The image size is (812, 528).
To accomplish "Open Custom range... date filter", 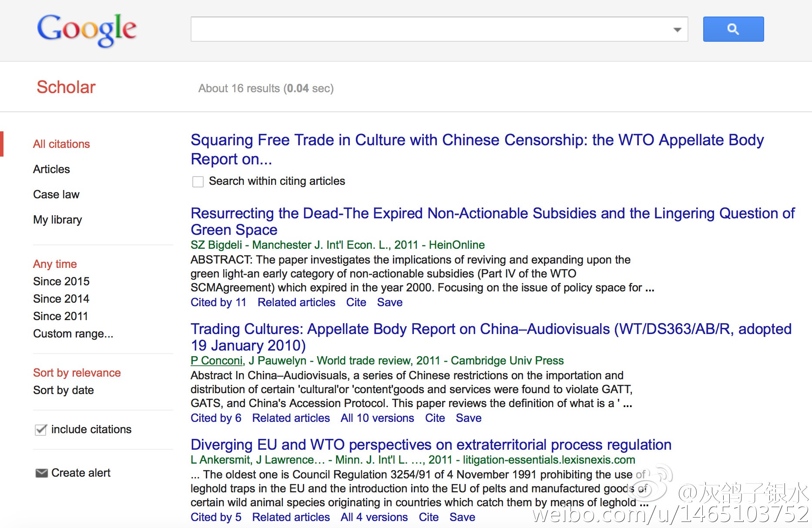I will coord(73,334).
